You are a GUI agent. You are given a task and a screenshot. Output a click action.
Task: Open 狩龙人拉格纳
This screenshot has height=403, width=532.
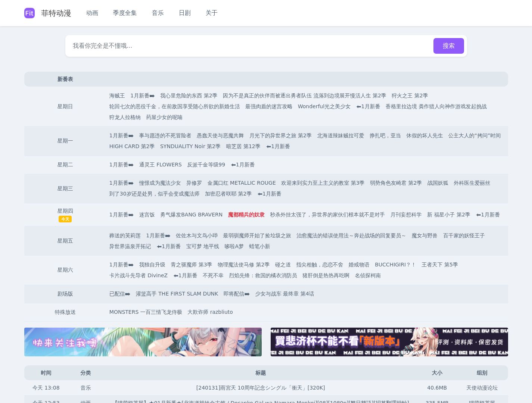(x=125, y=118)
